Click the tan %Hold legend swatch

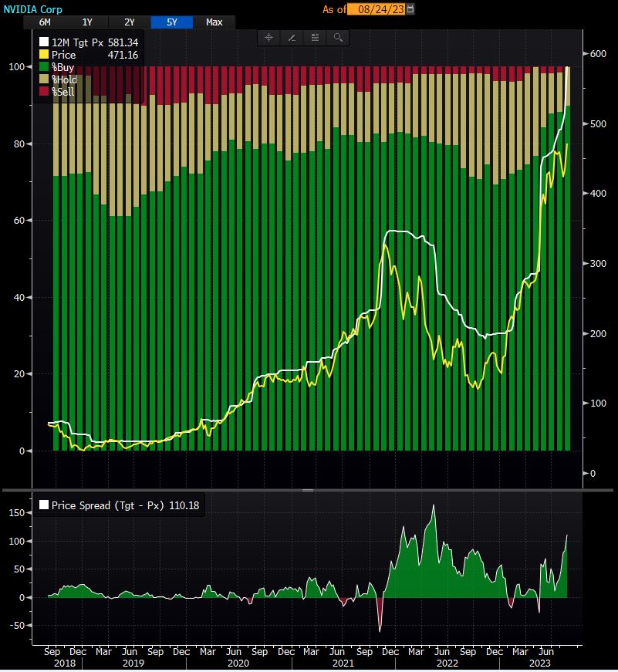point(44,79)
